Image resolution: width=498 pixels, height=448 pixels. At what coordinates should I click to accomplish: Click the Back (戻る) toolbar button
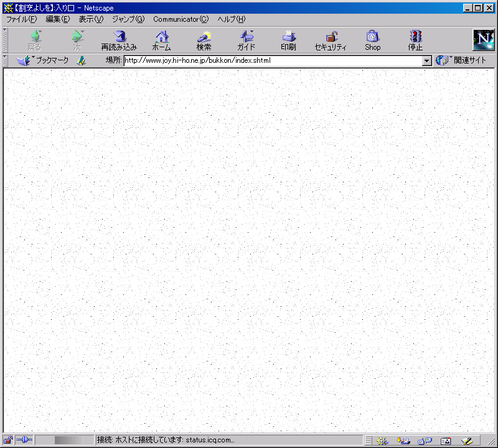pos(35,40)
